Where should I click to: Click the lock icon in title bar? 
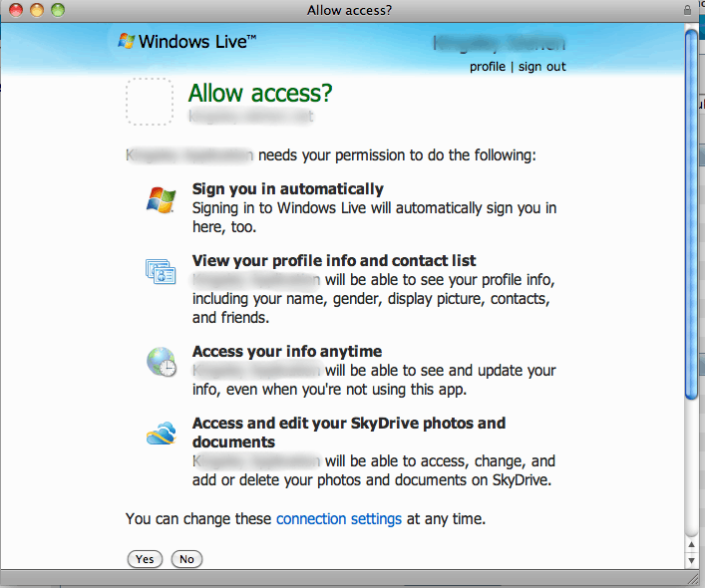[x=687, y=10]
